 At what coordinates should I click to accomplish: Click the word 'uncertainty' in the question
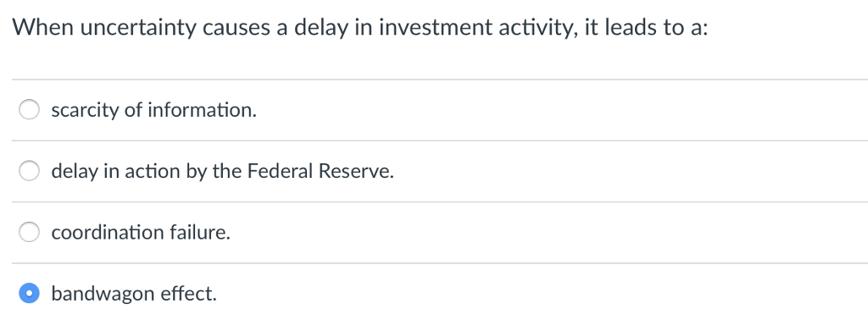tap(138, 28)
